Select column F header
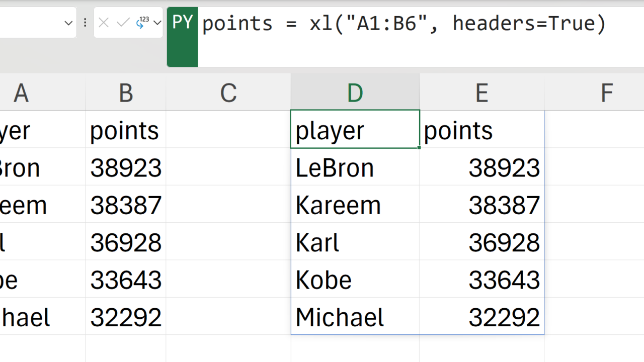Screen dimensions: 644x362 (x=606, y=93)
